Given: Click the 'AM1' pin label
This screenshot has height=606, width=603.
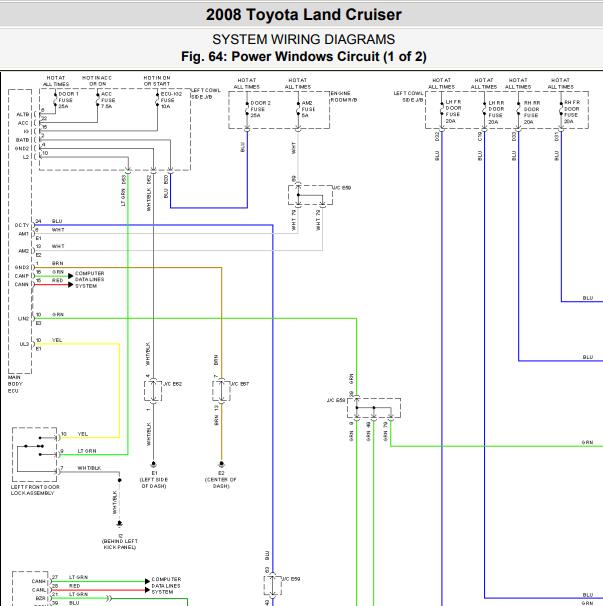Looking at the screenshot, I should pos(24,234).
